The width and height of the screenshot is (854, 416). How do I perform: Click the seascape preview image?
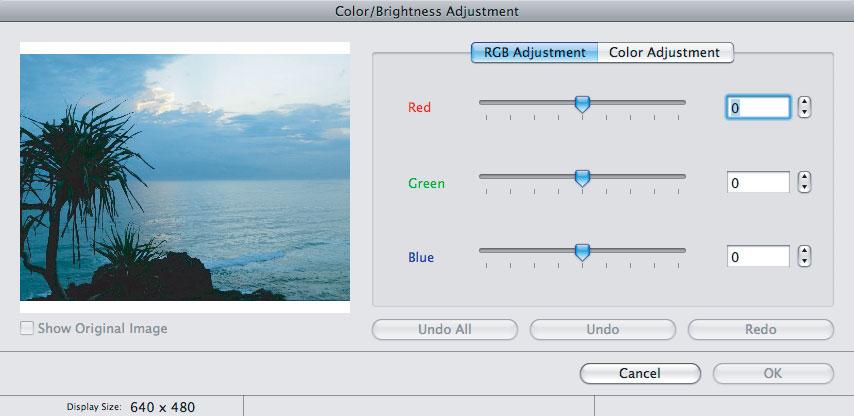coord(185,177)
